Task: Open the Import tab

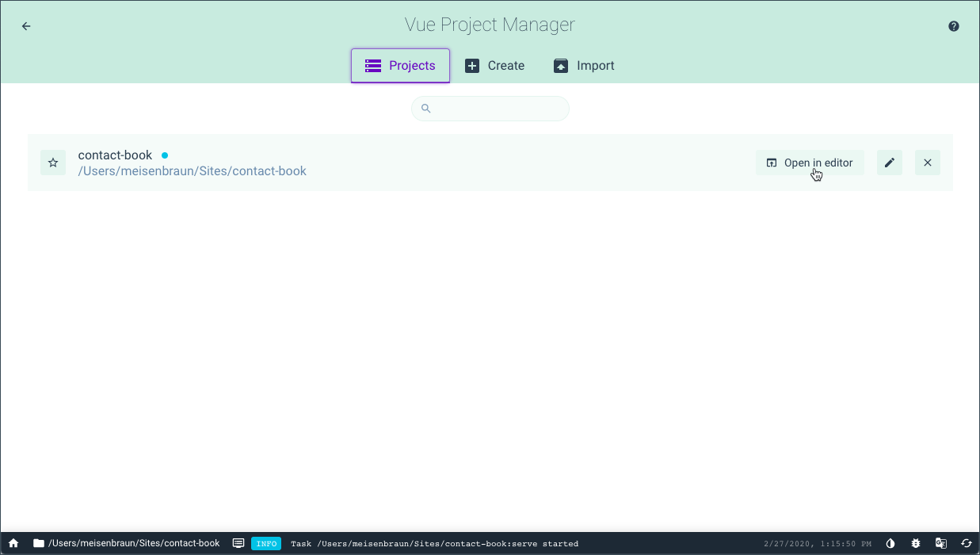Action: 584,66
